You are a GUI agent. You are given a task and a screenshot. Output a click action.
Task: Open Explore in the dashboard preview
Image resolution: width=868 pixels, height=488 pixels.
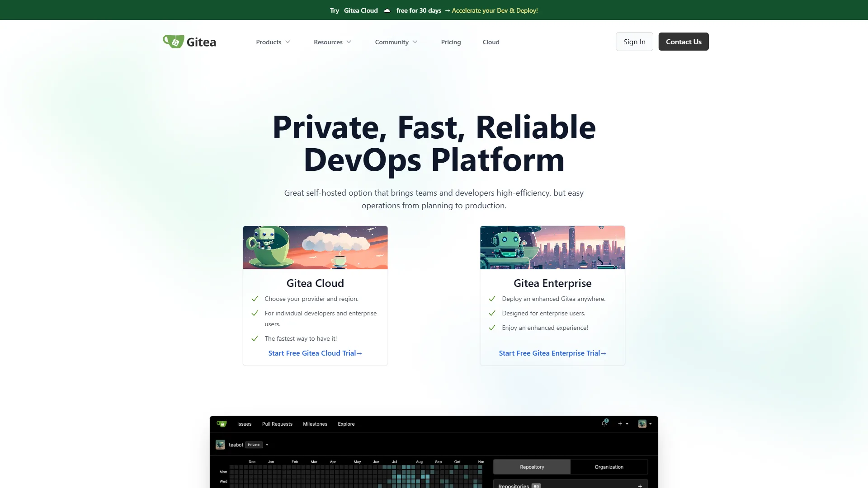pos(346,424)
